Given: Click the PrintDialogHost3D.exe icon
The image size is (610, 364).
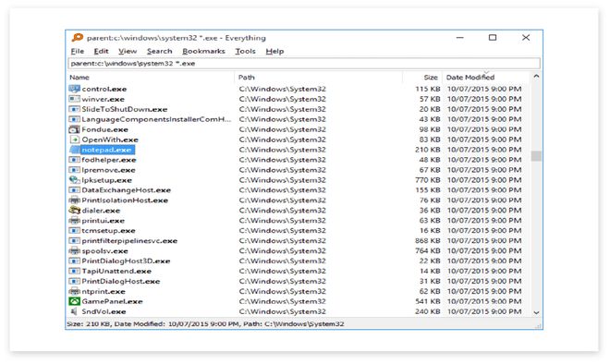Looking at the screenshot, I should pos(74,261).
